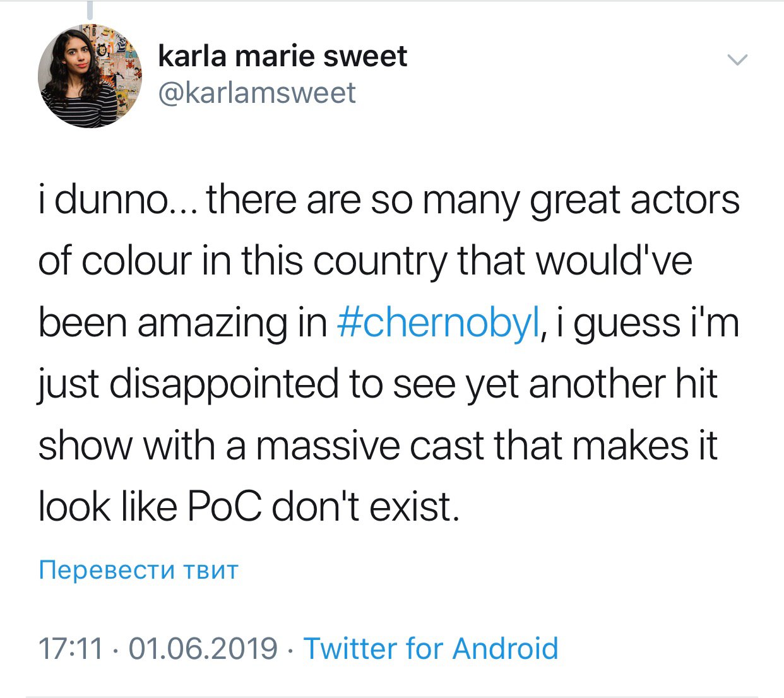The image size is (784, 698).
Task: Open the Twitter for Android source link
Action: tap(431, 648)
